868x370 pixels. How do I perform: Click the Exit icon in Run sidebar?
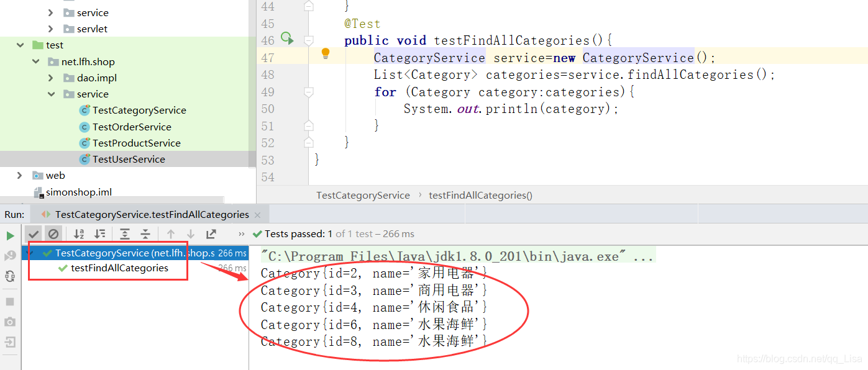click(x=10, y=342)
